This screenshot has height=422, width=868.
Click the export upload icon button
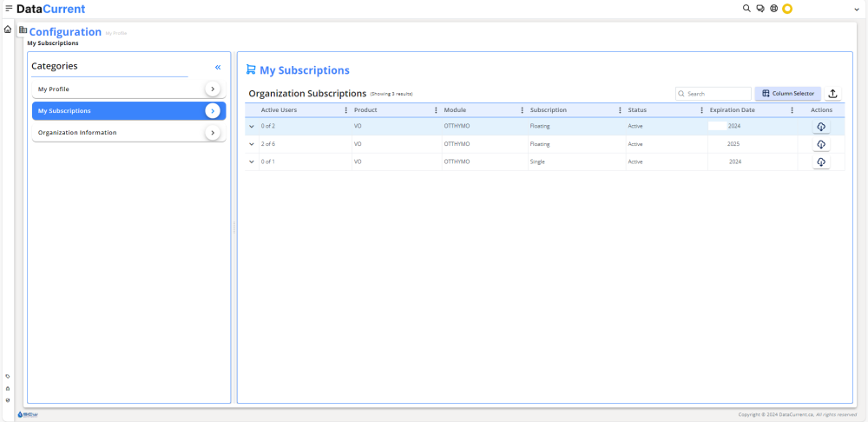[832, 94]
